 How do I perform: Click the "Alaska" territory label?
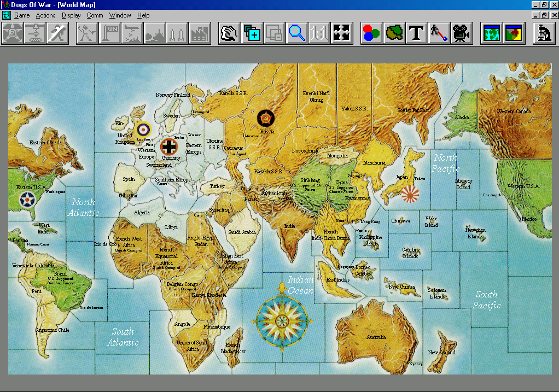tap(462, 117)
